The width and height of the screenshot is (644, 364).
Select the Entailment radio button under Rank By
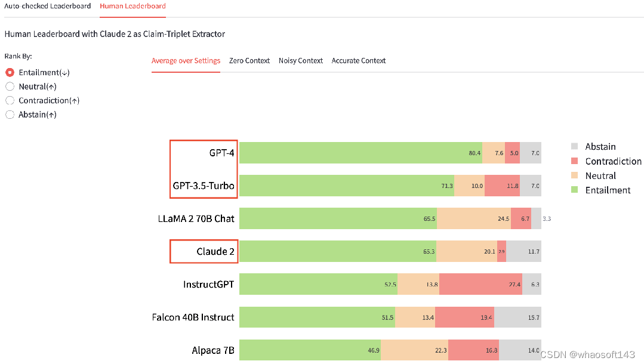10,72
